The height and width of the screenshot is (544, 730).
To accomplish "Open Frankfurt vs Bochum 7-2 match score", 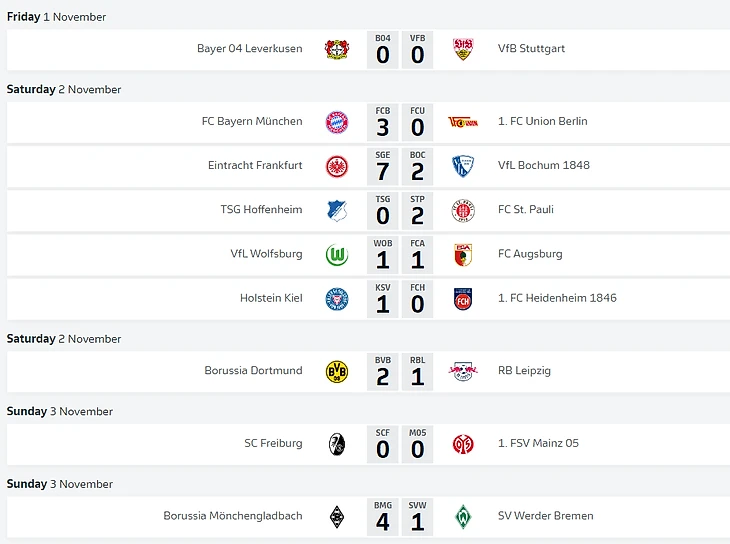I will 400,167.
